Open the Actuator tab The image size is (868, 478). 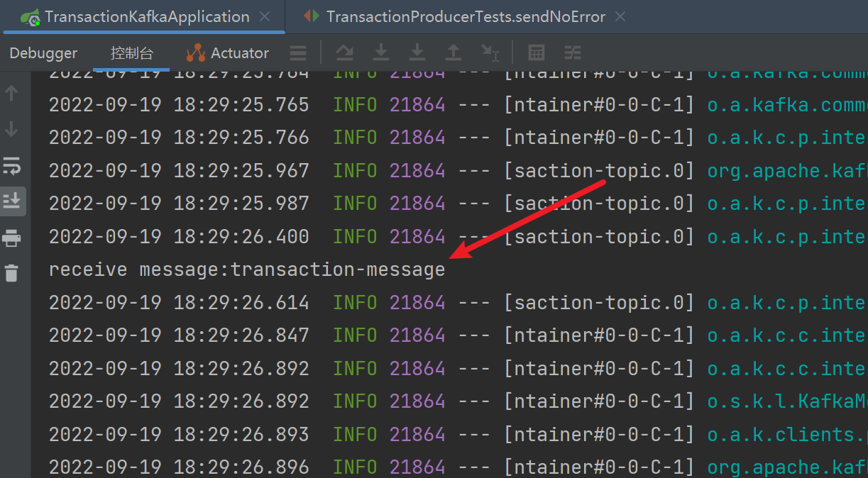(x=228, y=53)
